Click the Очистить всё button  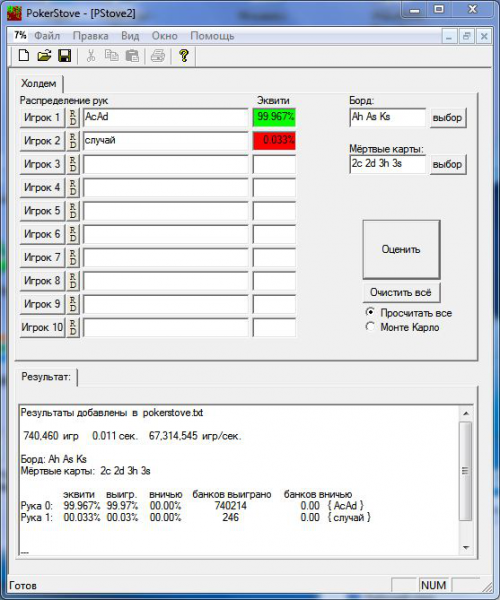[x=401, y=292]
